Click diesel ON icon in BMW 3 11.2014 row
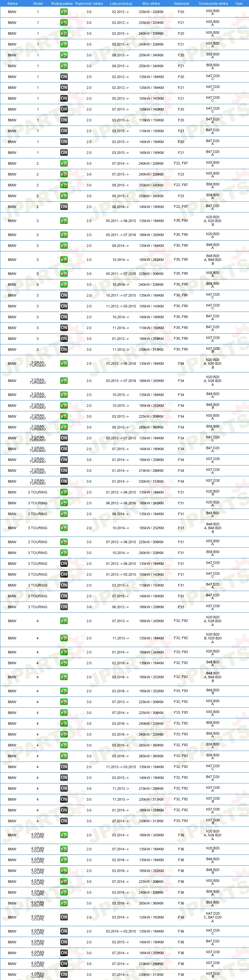Viewport: 249px width, 980px height. click(64, 328)
